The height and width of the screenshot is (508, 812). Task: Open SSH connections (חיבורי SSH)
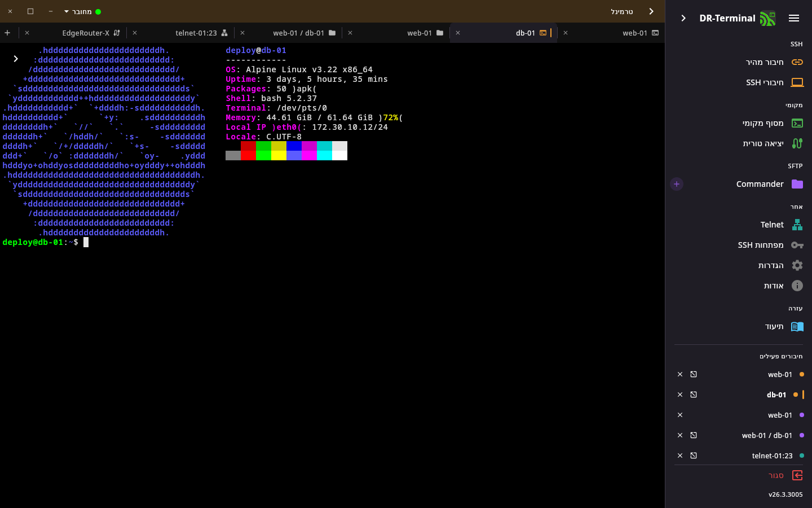point(739,82)
